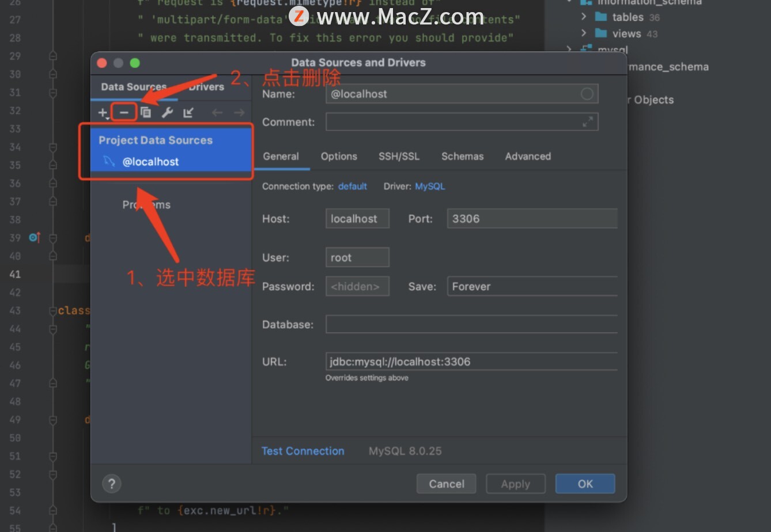Click the views folder icon in database panel
Image resolution: width=771 pixels, height=532 pixels.
[x=601, y=33]
